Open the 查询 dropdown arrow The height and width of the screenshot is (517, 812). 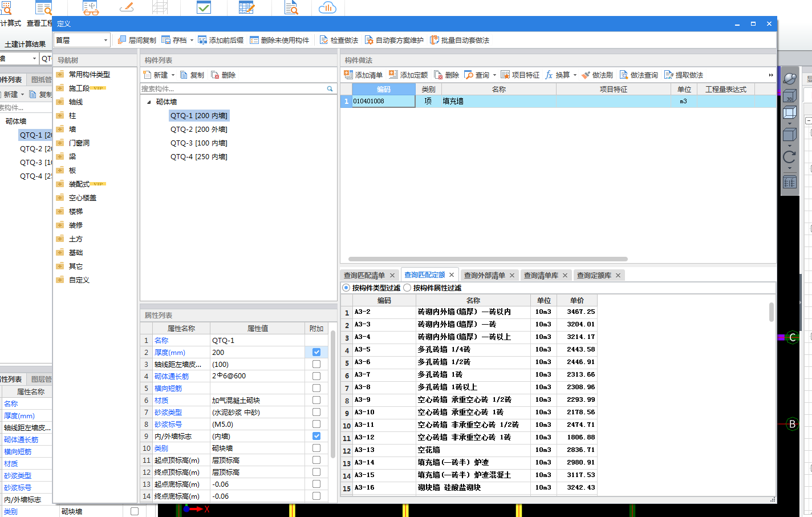(x=494, y=75)
